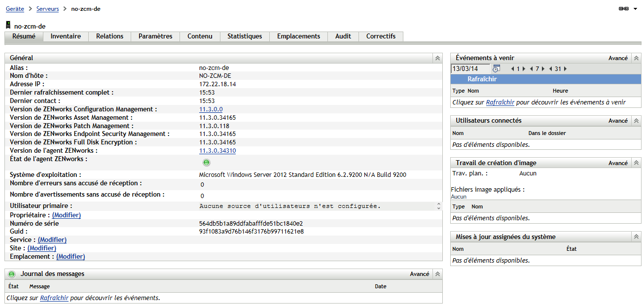Open the Audit tab
Image resolution: width=644 pixels, height=306 pixels.
click(x=343, y=36)
